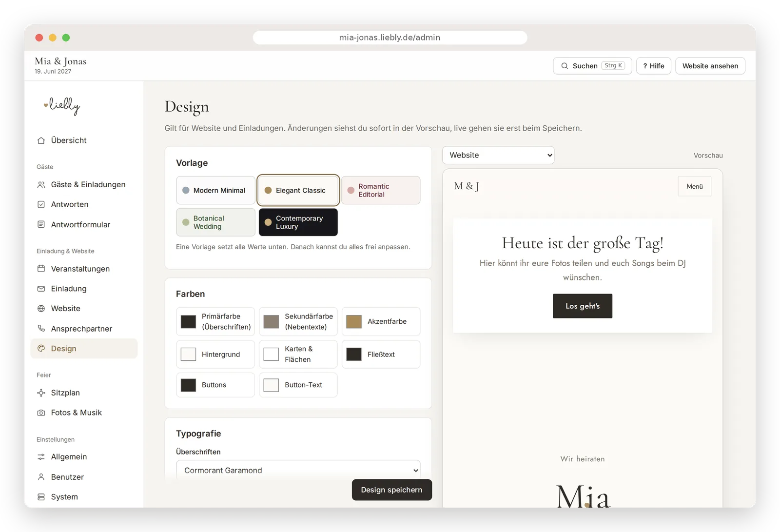Open the Menü button in preview
Image resolution: width=780 pixels, height=532 pixels.
(x=695, y=186)
